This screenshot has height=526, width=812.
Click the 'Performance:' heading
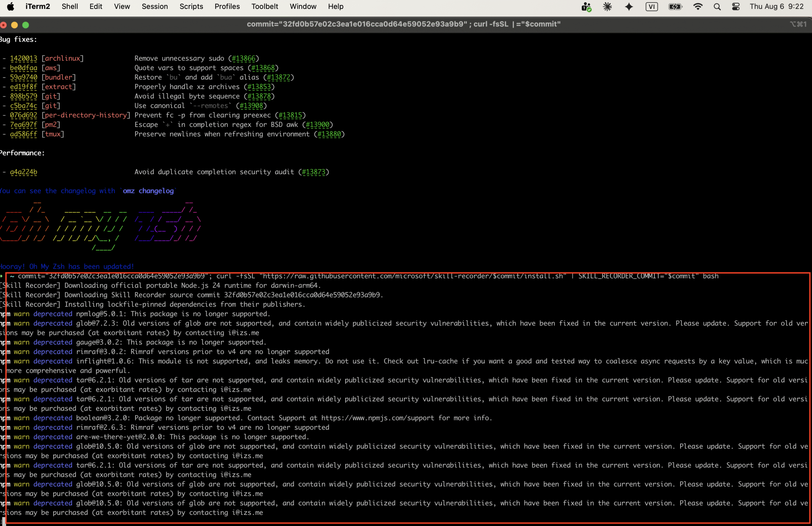pyautogui.click(x=22, y=153)
